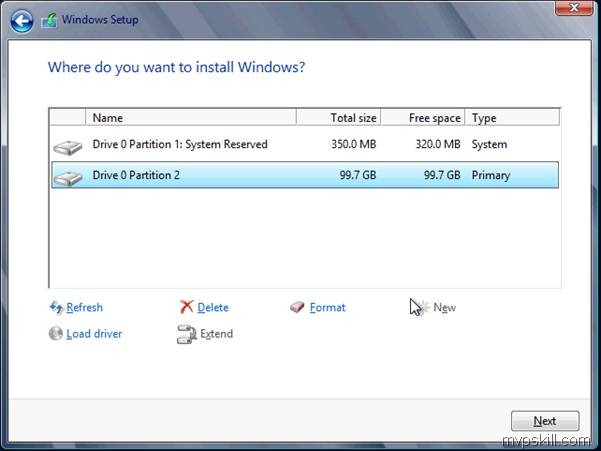Sort by the Free space column header
Screen dimensions: 601x451
point(423,117)
